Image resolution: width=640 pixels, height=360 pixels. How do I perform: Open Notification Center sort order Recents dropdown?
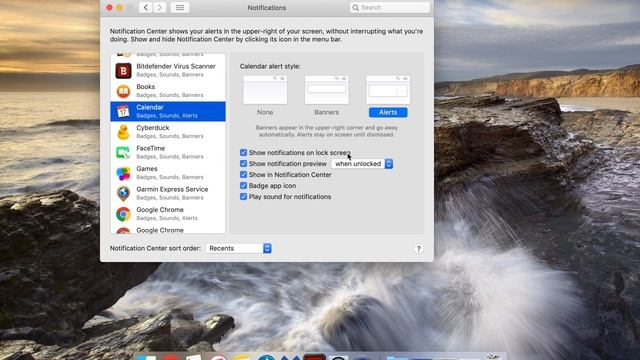(x=239, y=248)
